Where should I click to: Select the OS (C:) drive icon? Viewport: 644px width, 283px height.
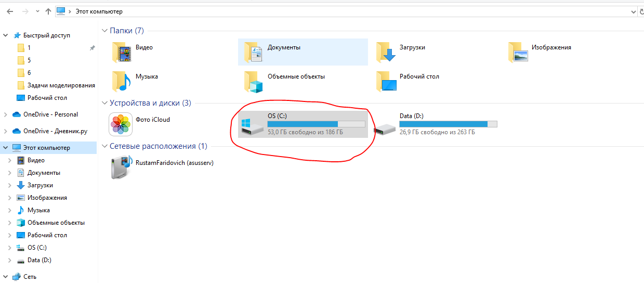pyautogui.click(x=253, y=126)
